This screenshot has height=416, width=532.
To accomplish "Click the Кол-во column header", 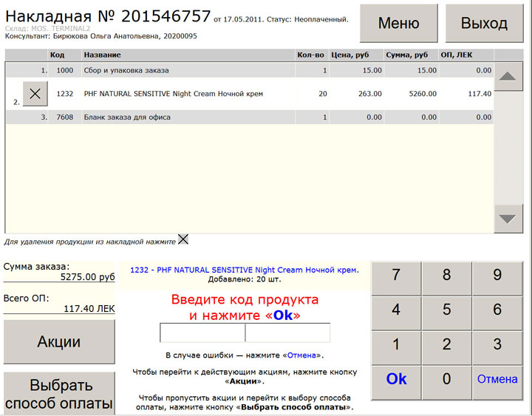I will coord(310,55).
